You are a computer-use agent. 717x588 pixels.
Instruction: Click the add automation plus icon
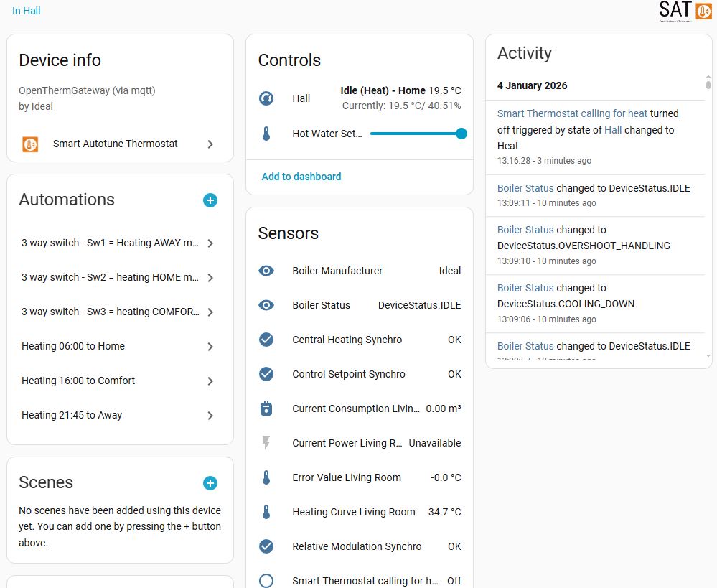[x=210, y=200]
